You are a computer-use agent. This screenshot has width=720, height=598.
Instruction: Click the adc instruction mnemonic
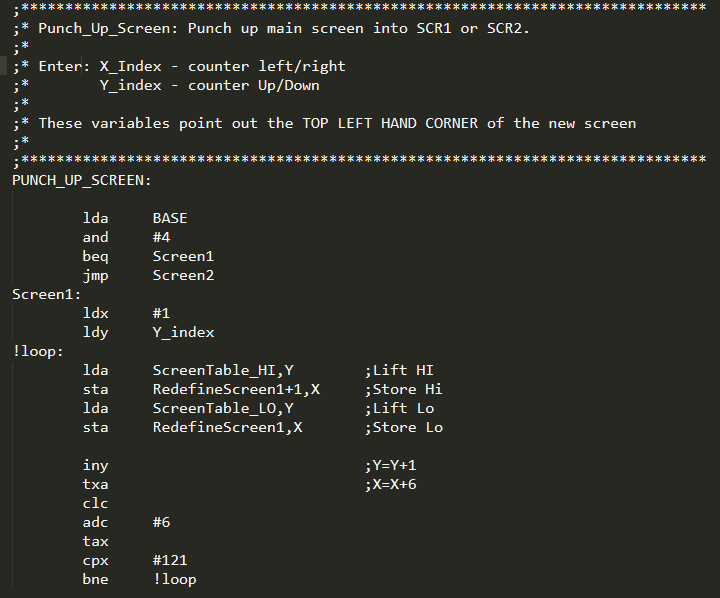pos(95,522)
